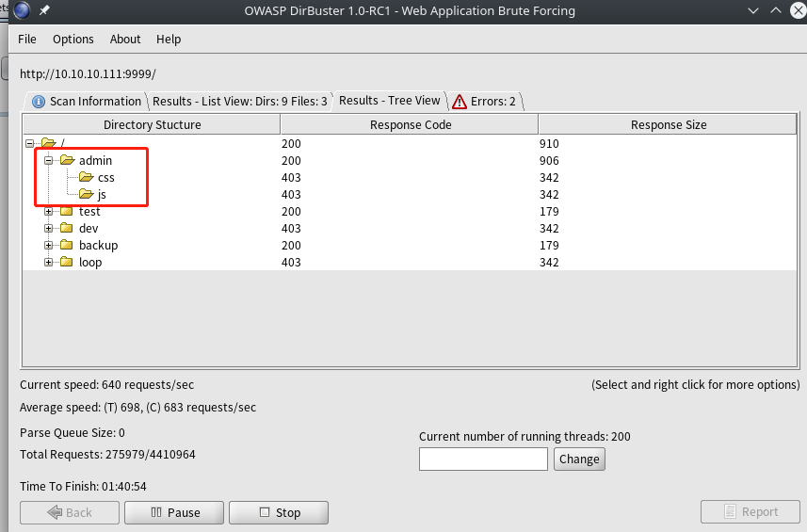Stop the running scan

click(279, 512)
